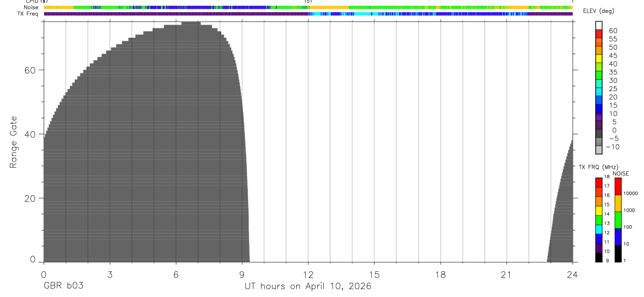Click the '100' label on NOISE legend

628,227
